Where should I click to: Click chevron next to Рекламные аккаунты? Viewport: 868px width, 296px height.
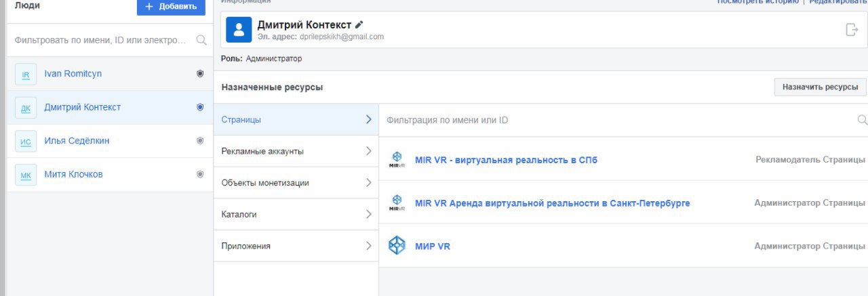pyautogui.click(x=368, y=151)
